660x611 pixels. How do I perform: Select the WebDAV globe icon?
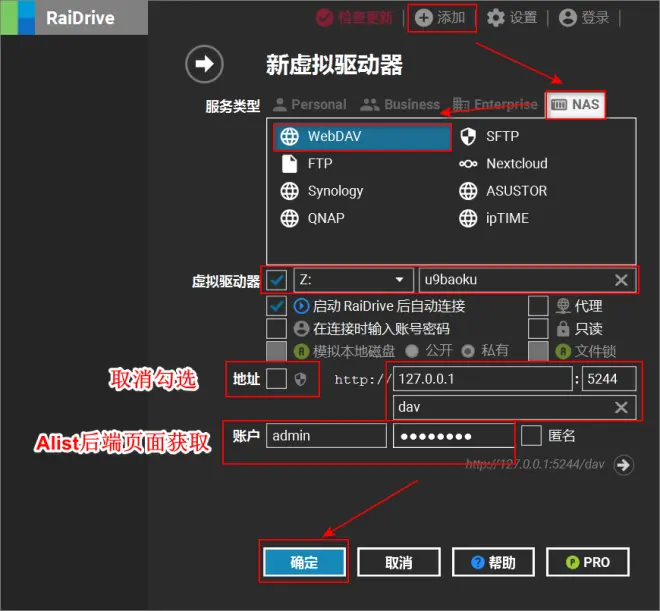pyautogui.click(x=290, y=136)
